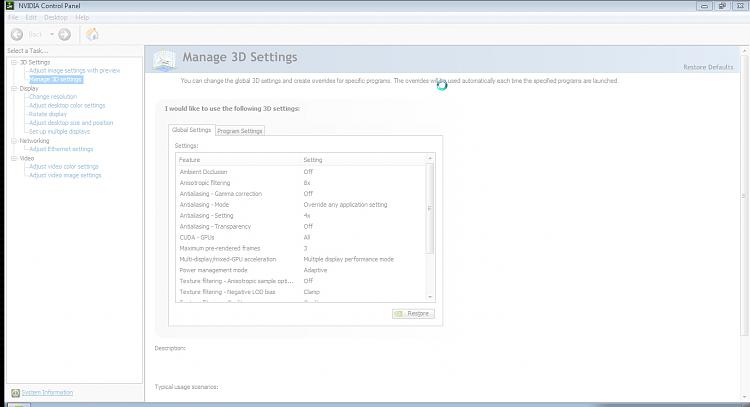Switch to the Program Settings tab
This screenshot has height=407, width=750.
[x=240, y=131]
